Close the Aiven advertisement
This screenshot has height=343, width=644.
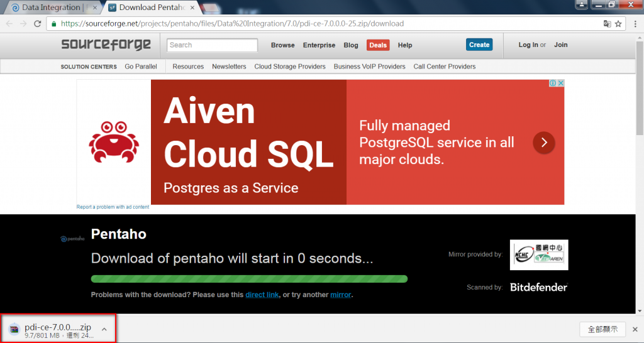click(x=560, y=84)
